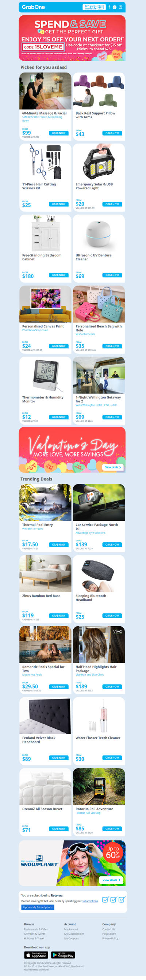Open My Account footer link

click(71, 929)
